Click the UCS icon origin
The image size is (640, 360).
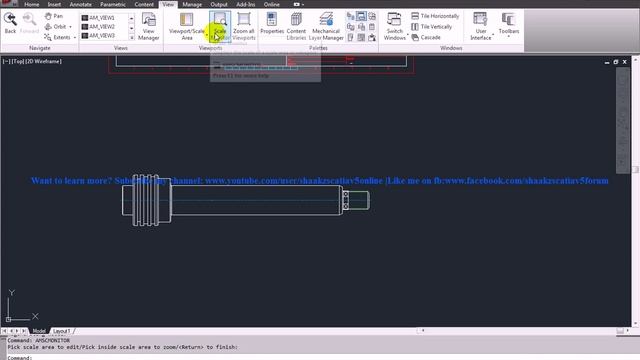[x=8, y=319]
